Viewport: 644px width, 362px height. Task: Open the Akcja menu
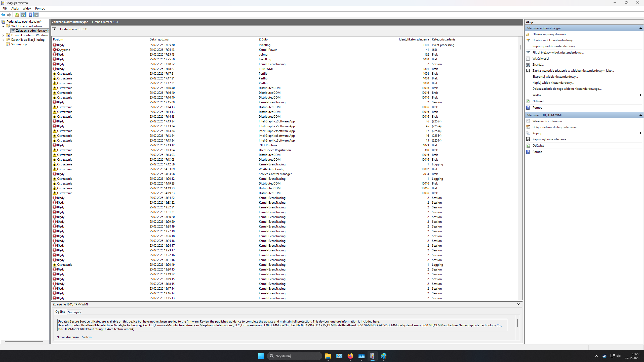click(15, 8)
